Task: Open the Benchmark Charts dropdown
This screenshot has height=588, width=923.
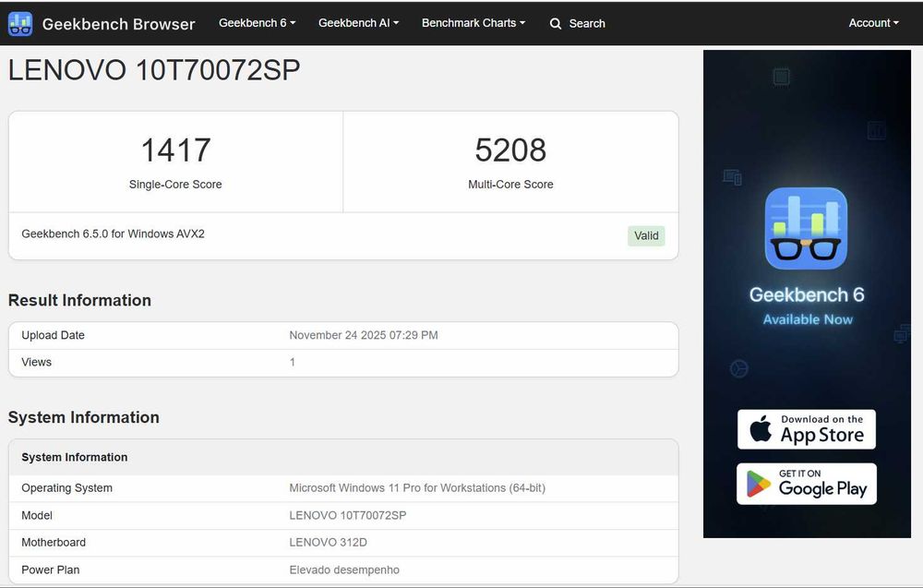Action: [473, 23]
